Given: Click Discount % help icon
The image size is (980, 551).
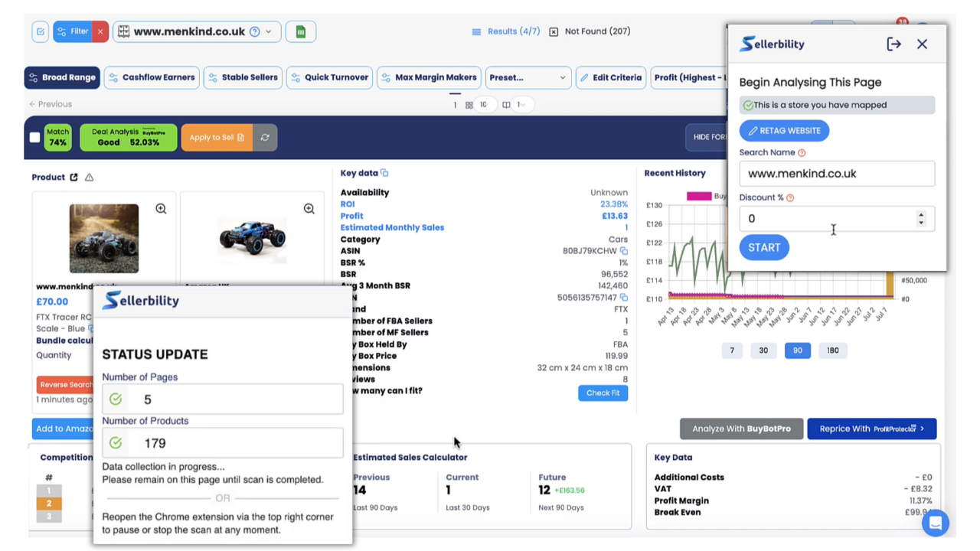Looking at the screenshot, I should [x=790, y=198].
